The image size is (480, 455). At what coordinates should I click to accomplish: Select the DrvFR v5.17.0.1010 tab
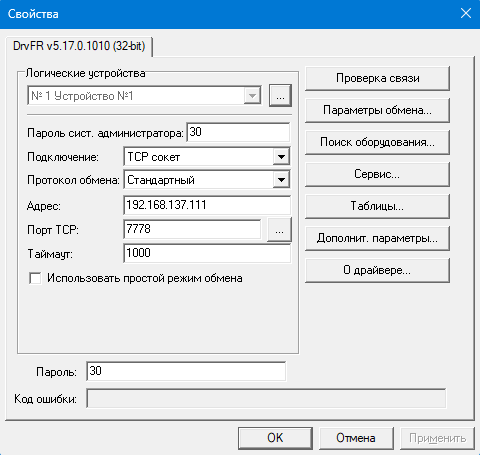79,46
